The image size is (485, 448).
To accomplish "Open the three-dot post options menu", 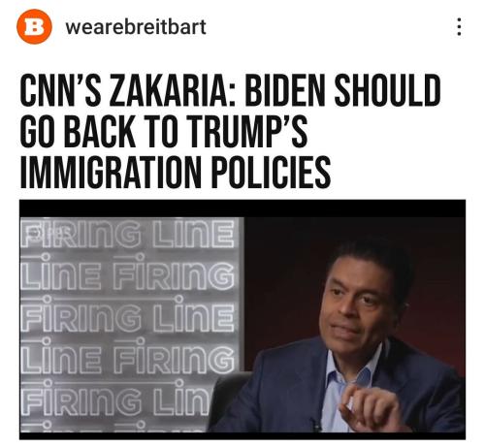I will click(x=459, y=26).
